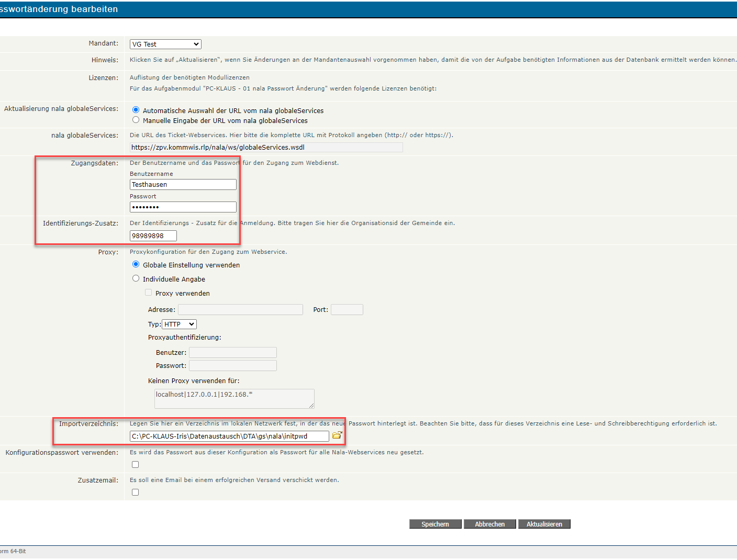This screenshot has width=737, height=560.
Task: Click the nala globaleServices URL field
Action: click(266, 148)
